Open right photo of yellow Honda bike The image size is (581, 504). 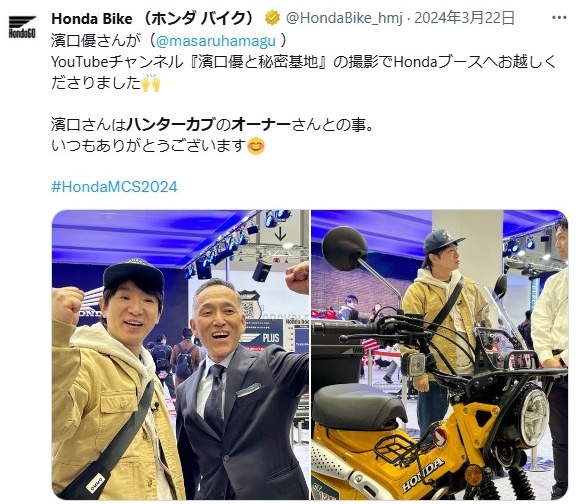[439, 355]
